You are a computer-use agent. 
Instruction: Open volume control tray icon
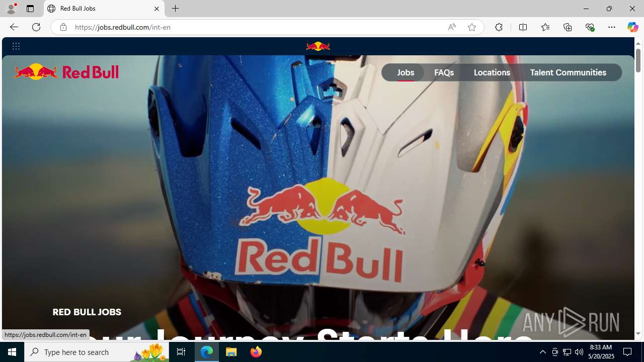[579, 352]
